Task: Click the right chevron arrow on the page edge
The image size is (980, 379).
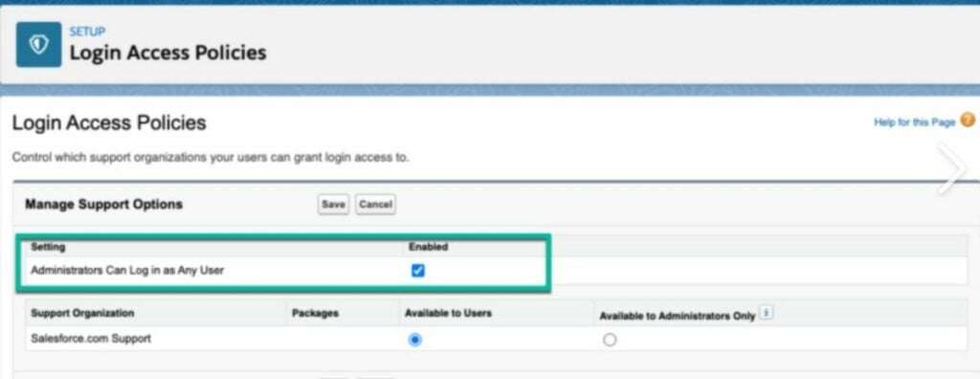Action: pos(952,168)
